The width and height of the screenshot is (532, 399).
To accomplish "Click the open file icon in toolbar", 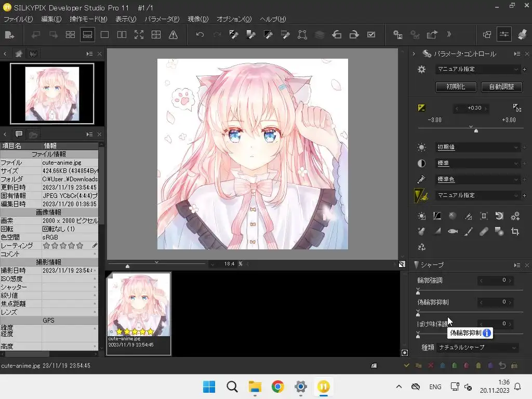I will click(x=9, y=35).
